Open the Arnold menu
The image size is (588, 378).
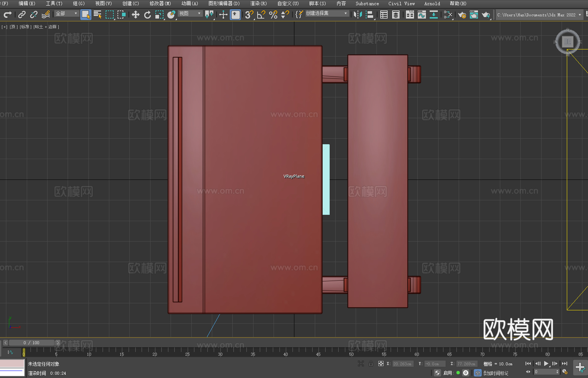click(432, 3)
